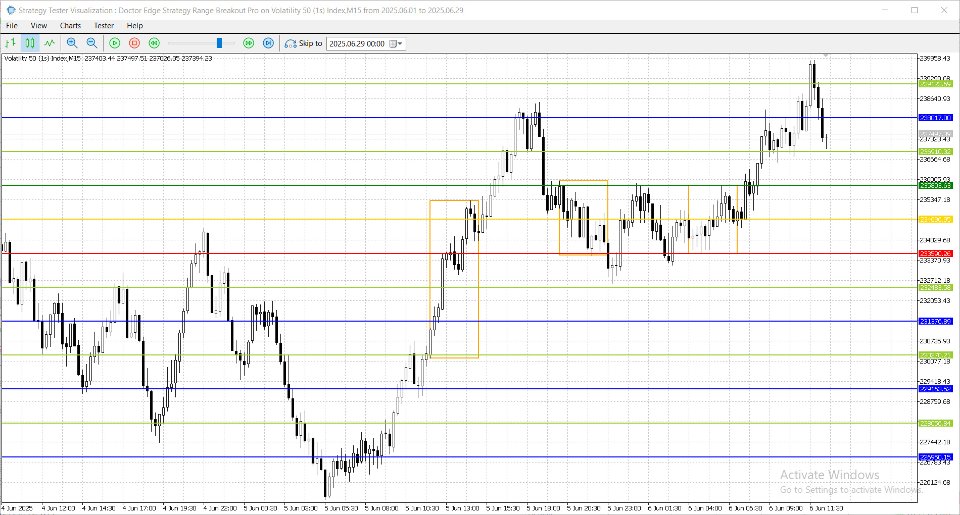Click the time axis label 5 Jun 10:30
This screenshot has width=960, height=515.
[x=422, y=508]
